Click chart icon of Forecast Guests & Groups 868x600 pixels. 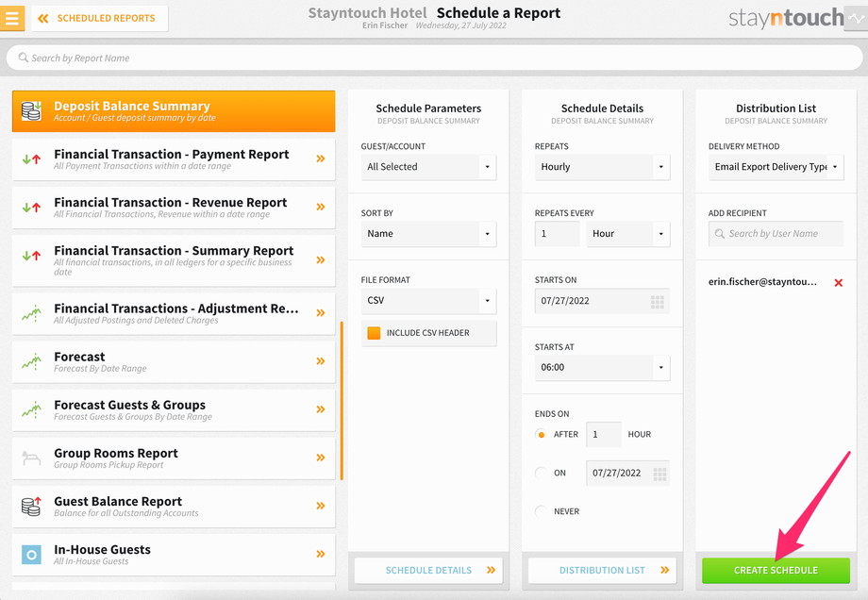(x=31, y=409)
